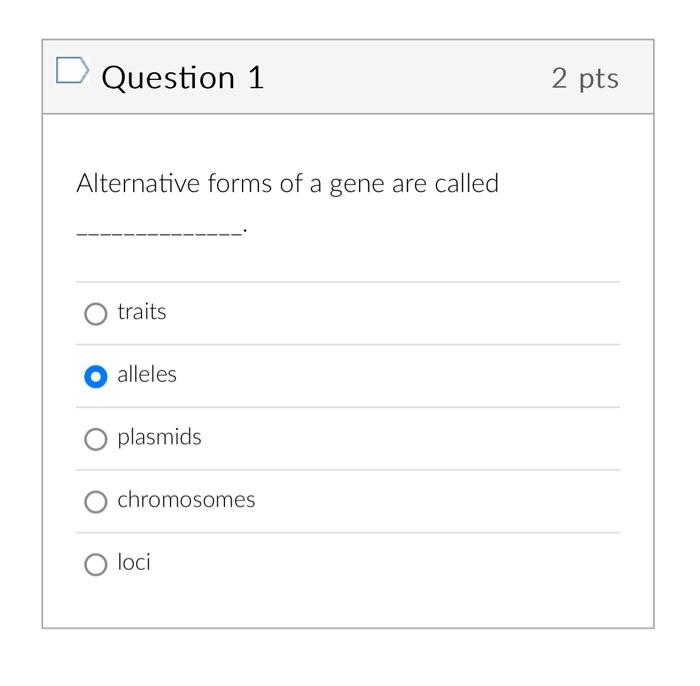This screenshot has height=686, width=700.
Task: Click the word "called" in the prompt
Action: point(466,185)
